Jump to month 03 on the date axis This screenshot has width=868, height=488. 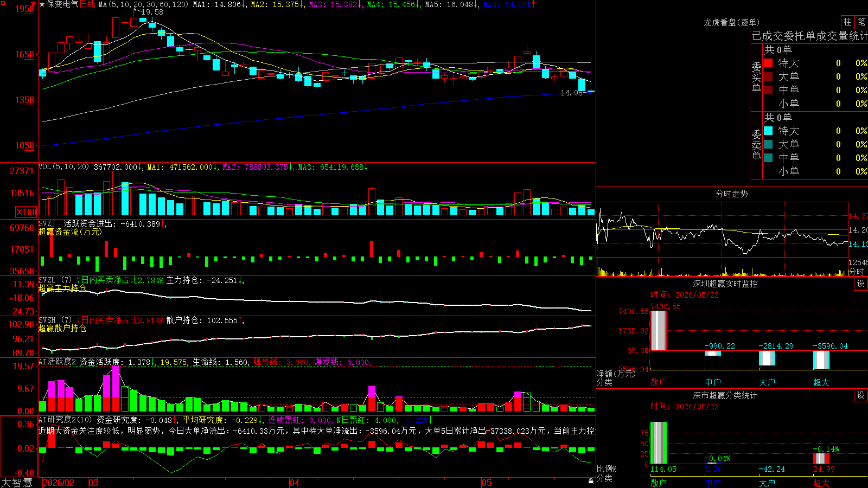(x=93, y=483)
